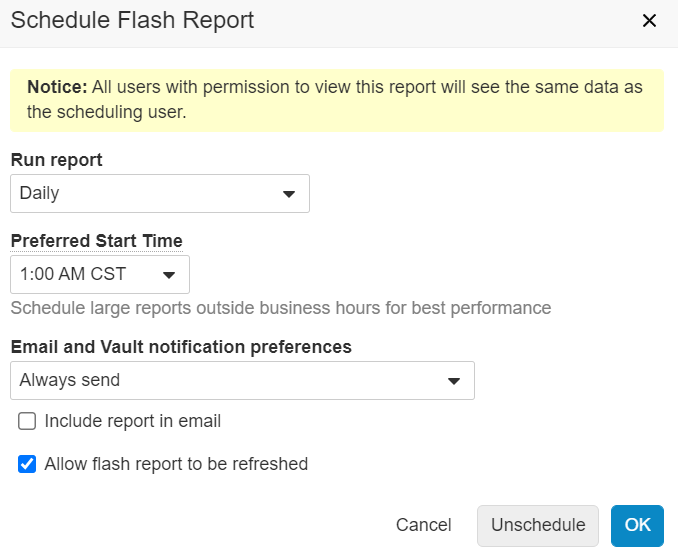Click the arrow on the Daily frequency dropdown
The width and height of the screenshot is (678, 555).
[289, 194]
